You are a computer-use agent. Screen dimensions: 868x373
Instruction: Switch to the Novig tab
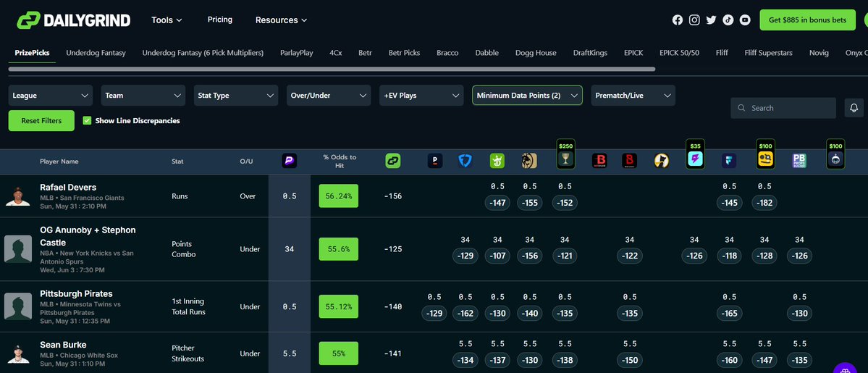[819, 53]
